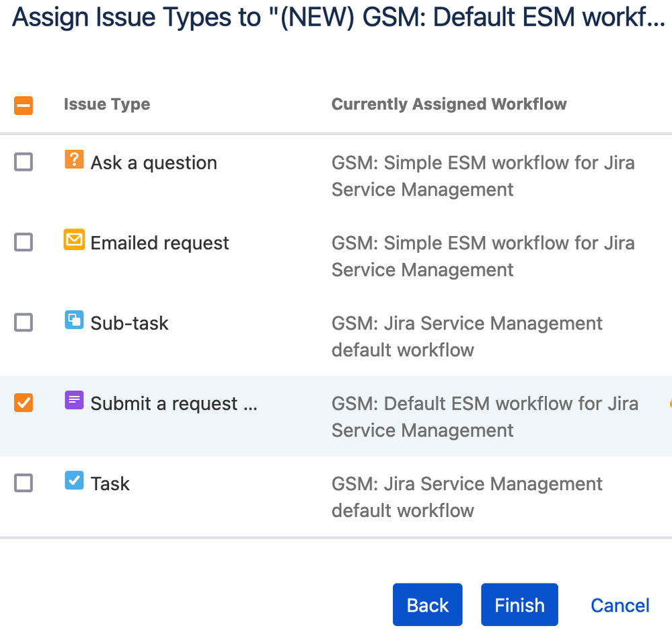672x634 pixels.
Task: Click the orange question mark issue icon
Action: 74,159
